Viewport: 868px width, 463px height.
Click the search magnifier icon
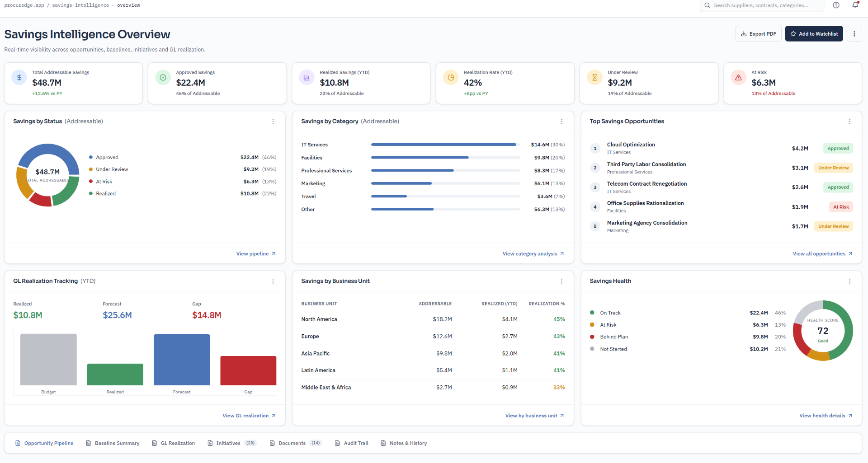point(707,5)
